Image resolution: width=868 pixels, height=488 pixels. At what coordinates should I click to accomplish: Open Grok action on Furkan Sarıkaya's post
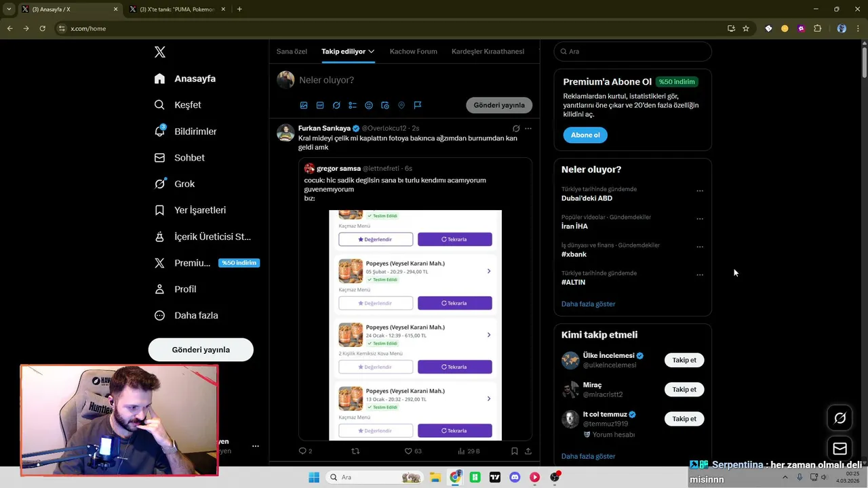(516, 128)
